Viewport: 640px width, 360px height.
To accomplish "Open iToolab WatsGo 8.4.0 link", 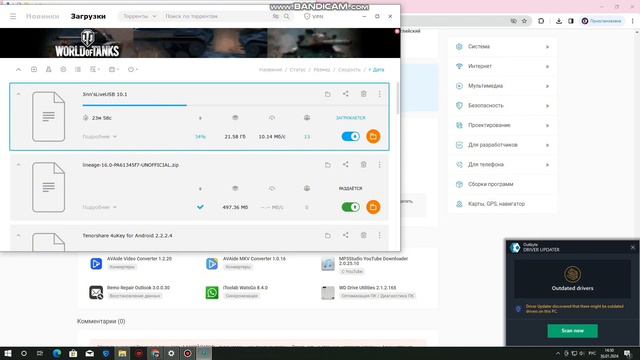I will pos(245,288).
